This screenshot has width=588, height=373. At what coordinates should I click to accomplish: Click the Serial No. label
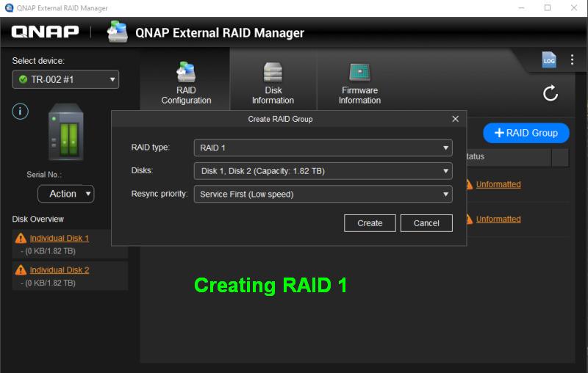point(44,175)
